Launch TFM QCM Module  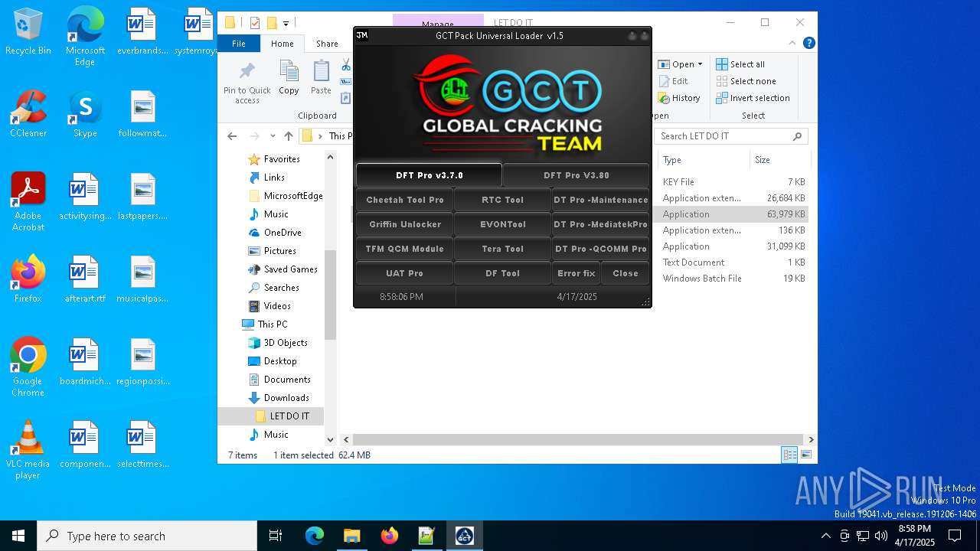404,249
